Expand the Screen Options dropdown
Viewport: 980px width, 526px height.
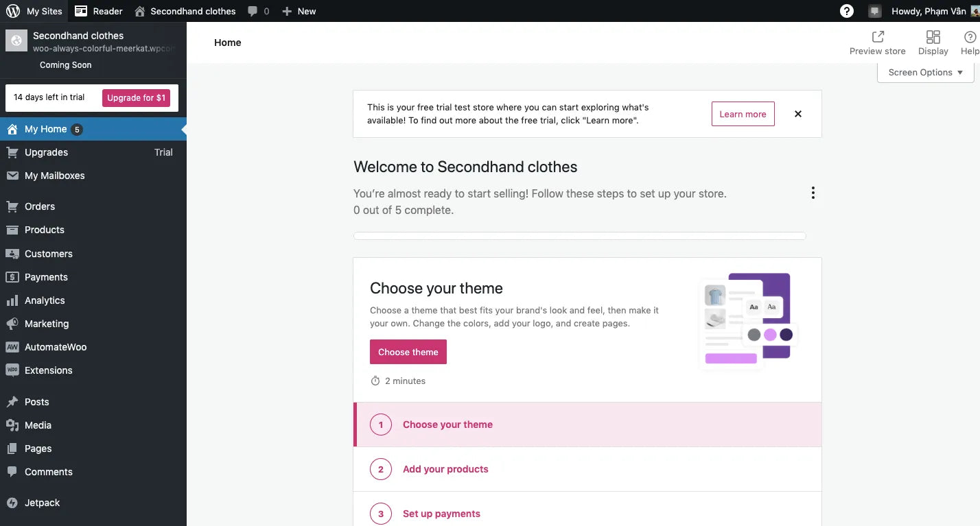point(926,73)
